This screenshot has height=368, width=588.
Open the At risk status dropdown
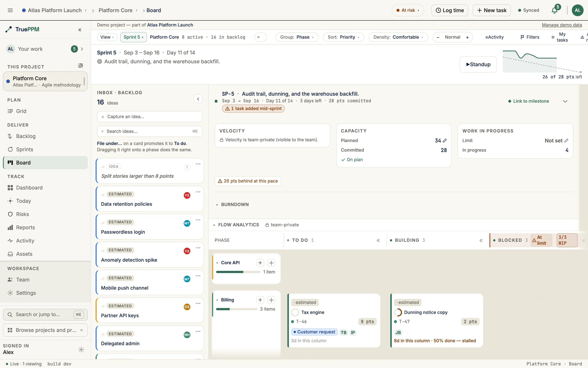coord(408,10)
